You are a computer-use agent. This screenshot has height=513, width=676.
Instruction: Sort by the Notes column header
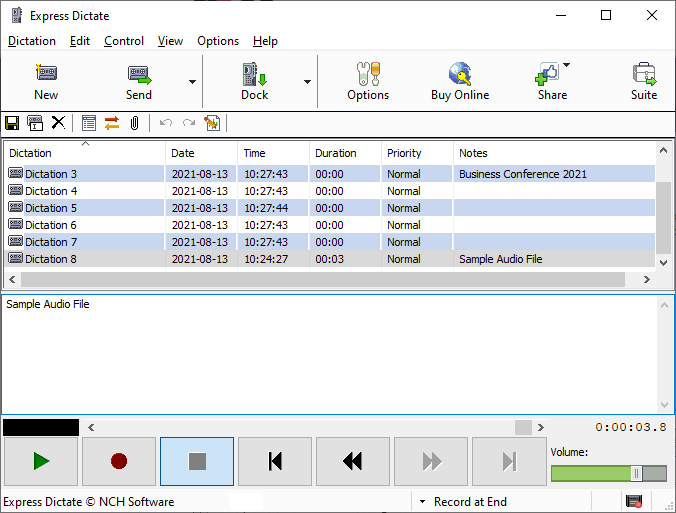tap(554, 153)
